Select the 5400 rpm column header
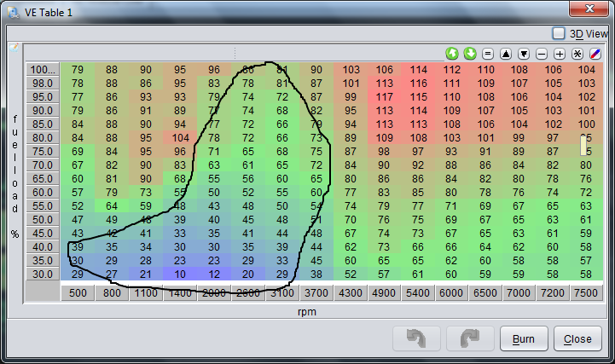The height and width of the screenshot is (364, 615). pyautogui.click(x=418, y=292)
